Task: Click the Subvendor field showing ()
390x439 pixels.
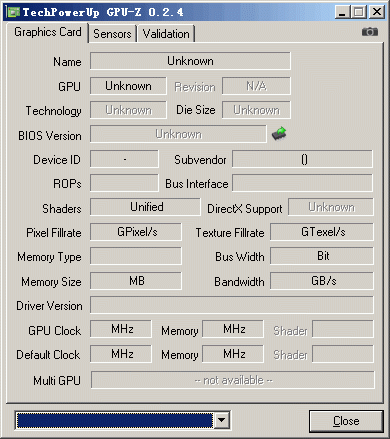Action: (302, 159)
